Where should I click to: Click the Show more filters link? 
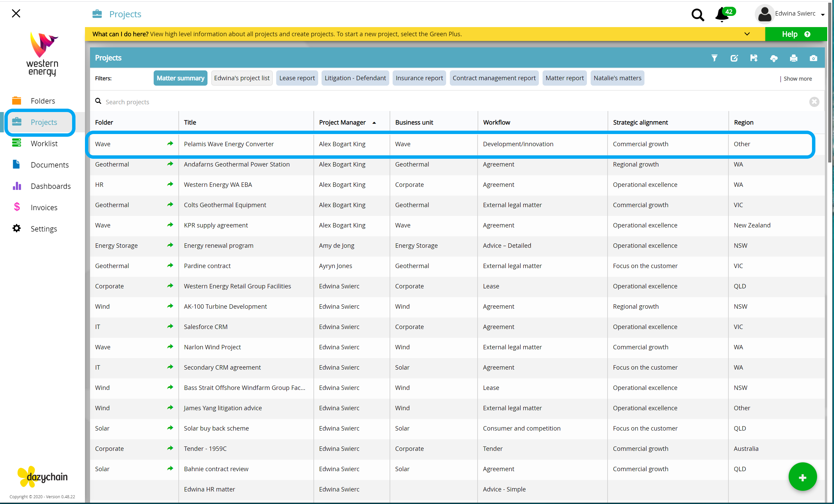[x=797, y=79]
